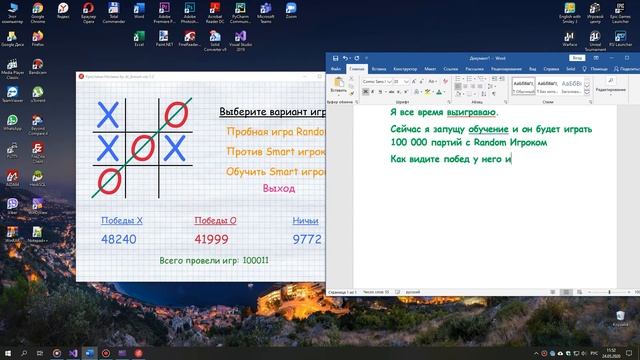640x360 pixels.
Task: Click the Google Chrome desktop icon
Action: click(38, 12)
